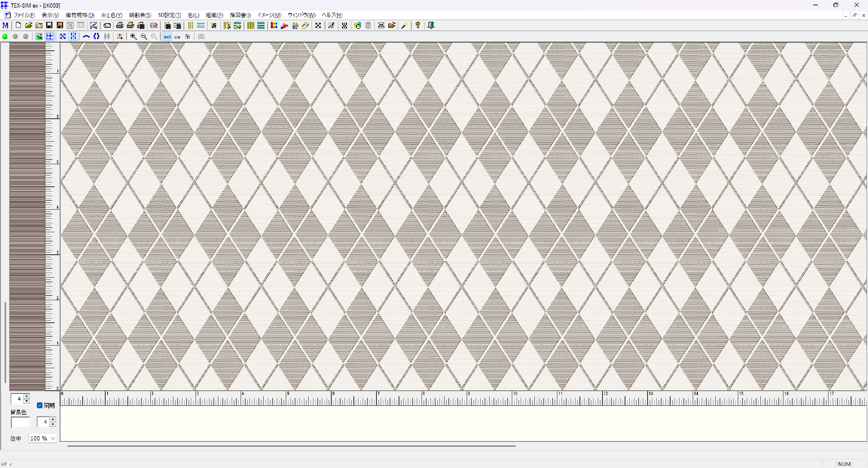Click the green horizontal bars icon
Image resolution: width=868 pixels, height=468 pixels.
[261, 26]
